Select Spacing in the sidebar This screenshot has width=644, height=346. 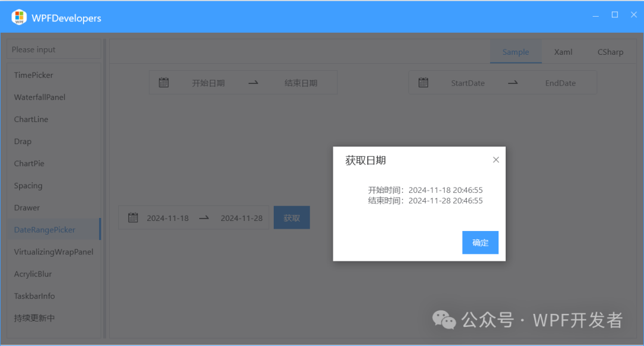[x=54, y=186]
